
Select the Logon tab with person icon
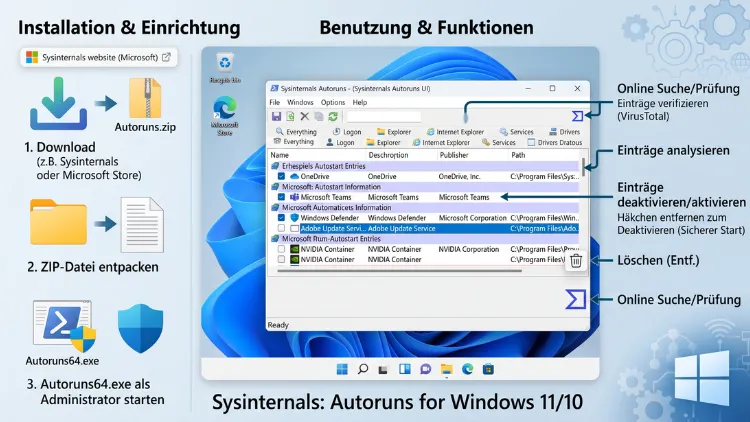click(x=341, y=143)
